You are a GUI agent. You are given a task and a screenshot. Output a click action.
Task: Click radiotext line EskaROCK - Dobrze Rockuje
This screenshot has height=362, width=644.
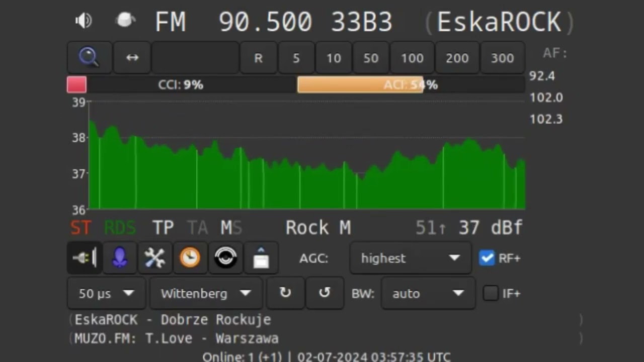coord(173,319)
